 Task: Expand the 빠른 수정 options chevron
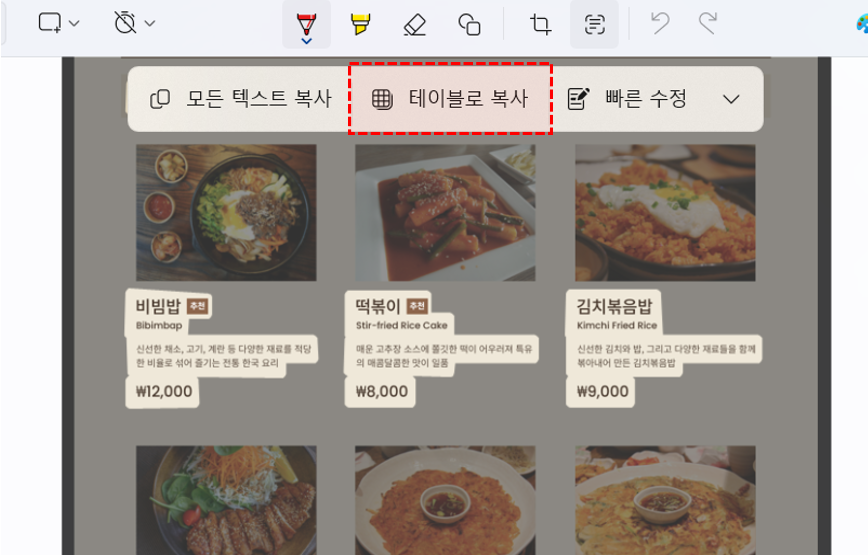731,100
